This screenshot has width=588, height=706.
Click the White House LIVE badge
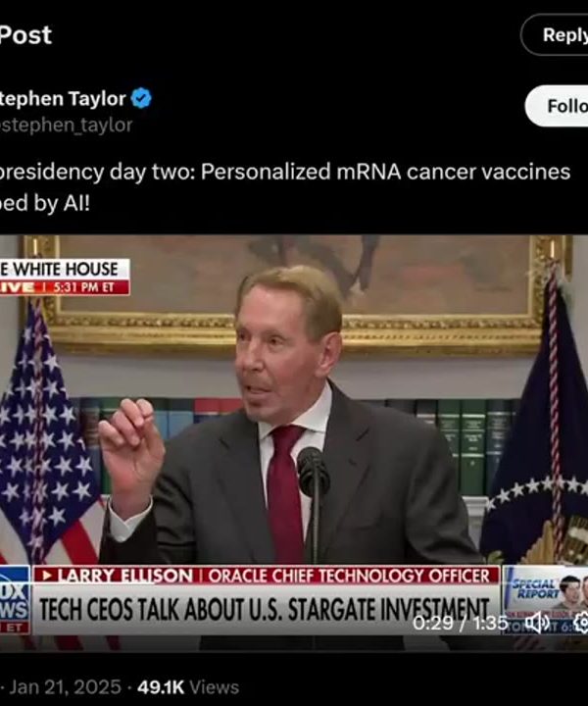(65, 277)
